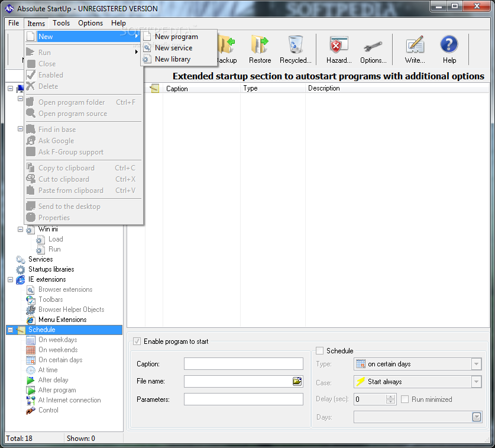This screenshot has width=495, height=448.
Task: Open the File menu
Action: [14, 23]
